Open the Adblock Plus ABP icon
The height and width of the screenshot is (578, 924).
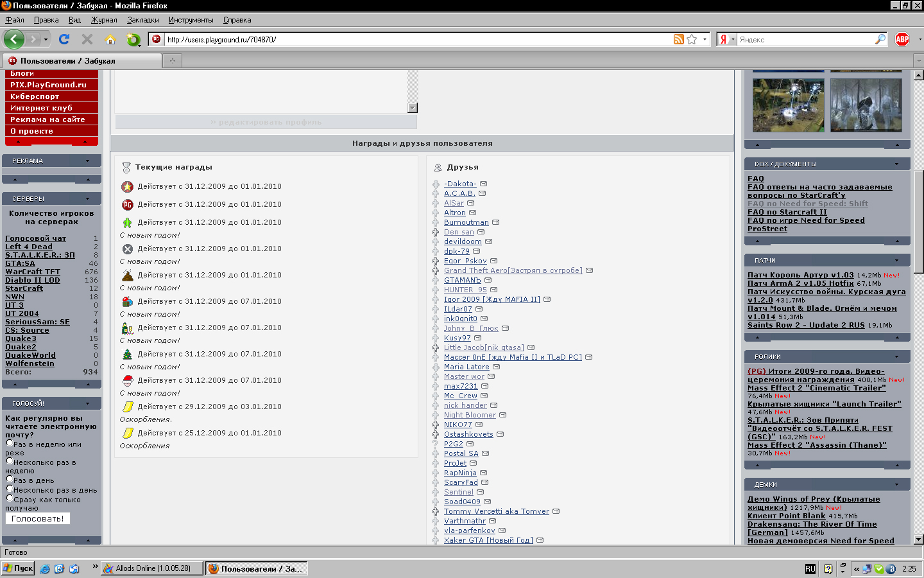(902, 39)
